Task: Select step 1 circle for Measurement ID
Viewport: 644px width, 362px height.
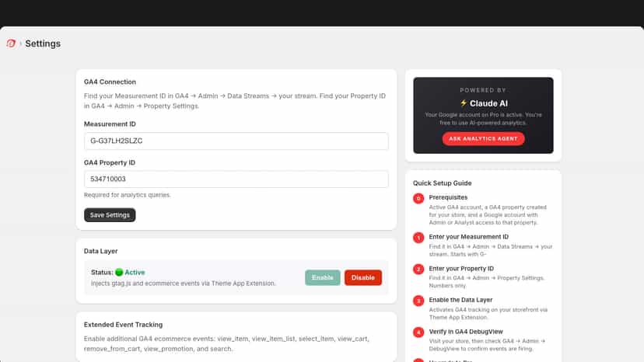Action: [418, 238]
